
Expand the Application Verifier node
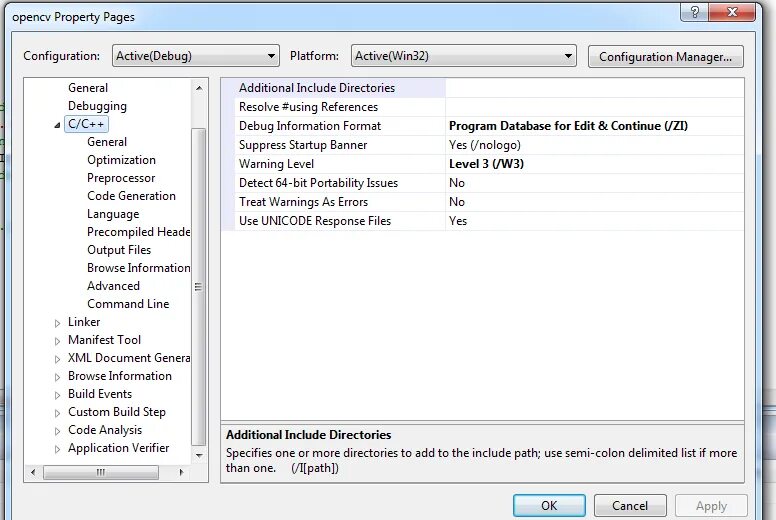pos(57,449)
